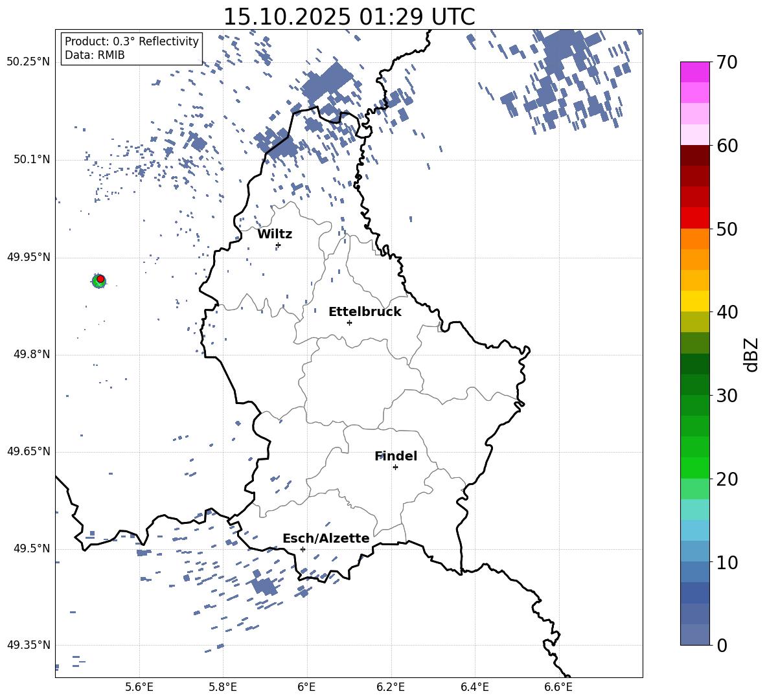Click the 60 tick label on colorbar
767x700 pixels.
click(726, 146)
